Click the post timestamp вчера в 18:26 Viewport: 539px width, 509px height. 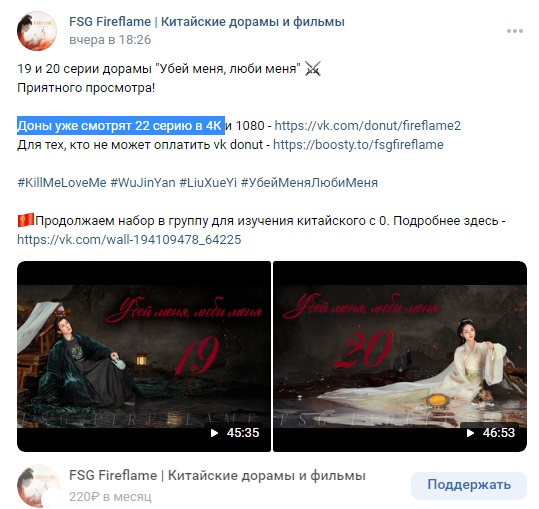[x=110, y=40]
